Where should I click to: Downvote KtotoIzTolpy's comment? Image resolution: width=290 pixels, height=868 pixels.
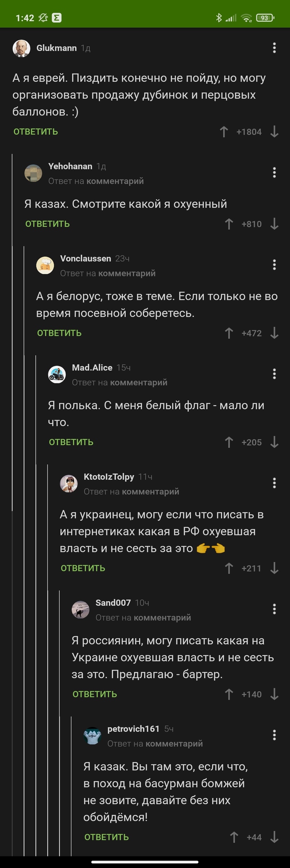coord(274,568)
